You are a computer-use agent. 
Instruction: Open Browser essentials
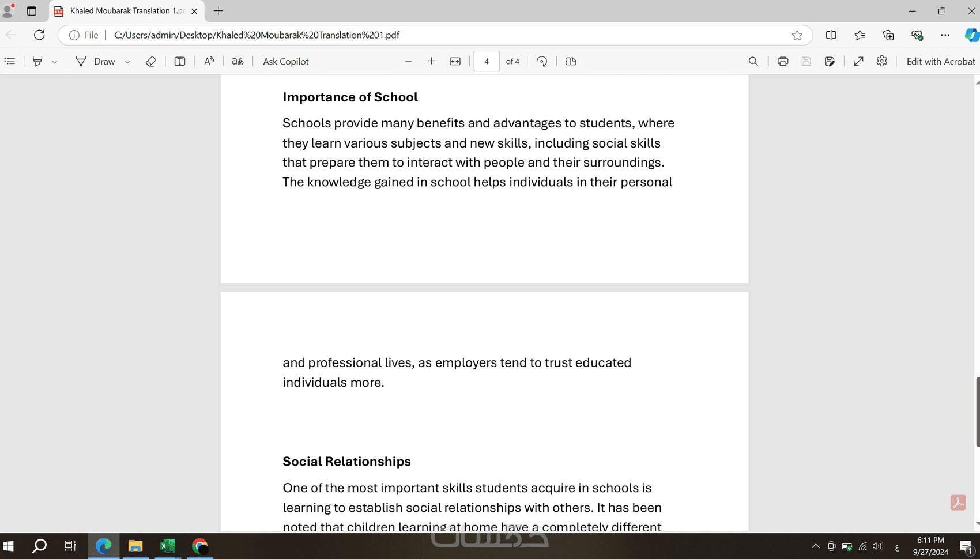pyautogui.click(x=917, y=35)
